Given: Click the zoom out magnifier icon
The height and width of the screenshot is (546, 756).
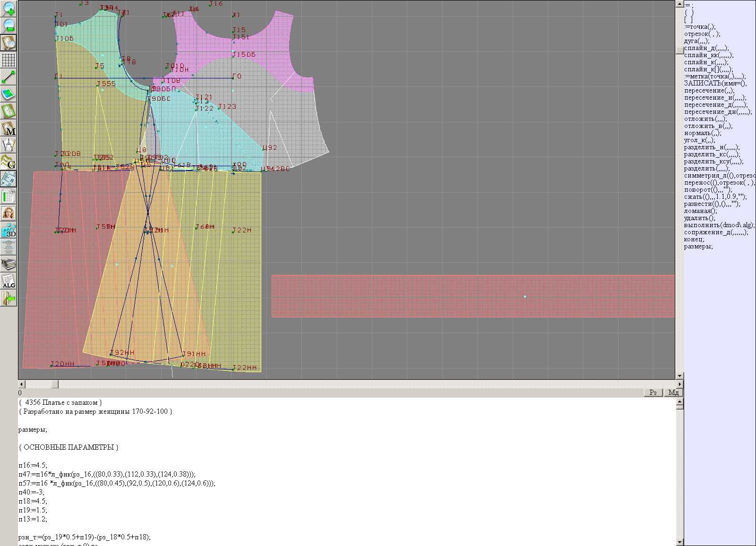Looking at the screenshot, I should (x=9, y=26).
